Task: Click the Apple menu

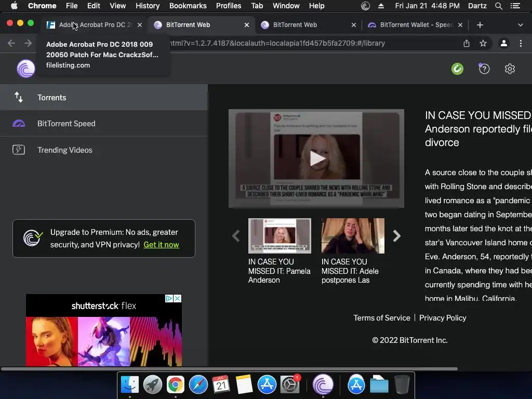Action: click(14, 6)
